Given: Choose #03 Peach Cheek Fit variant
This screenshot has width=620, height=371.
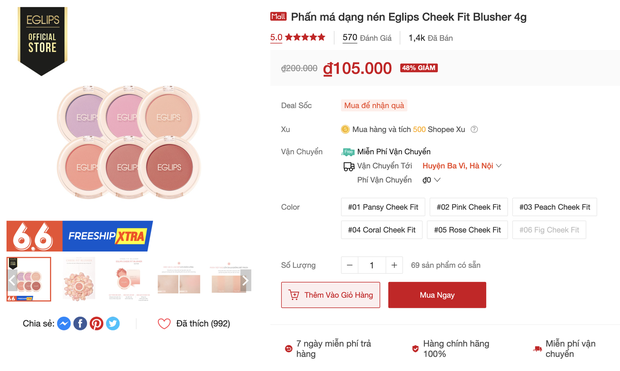Looking at the screenshot, I should coord(554,207).
